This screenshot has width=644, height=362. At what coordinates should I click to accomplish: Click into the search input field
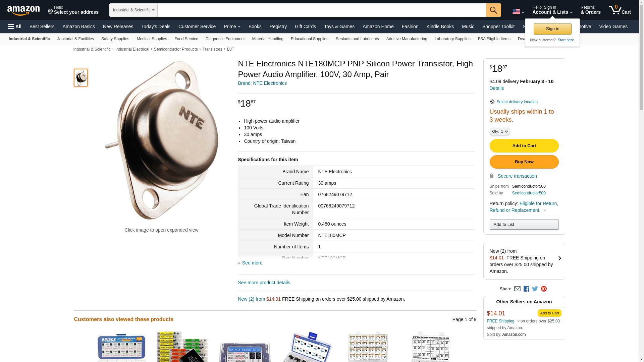322,10
